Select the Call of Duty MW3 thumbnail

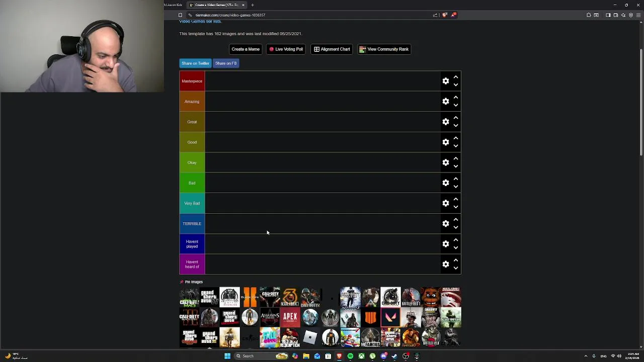point(189,297)
